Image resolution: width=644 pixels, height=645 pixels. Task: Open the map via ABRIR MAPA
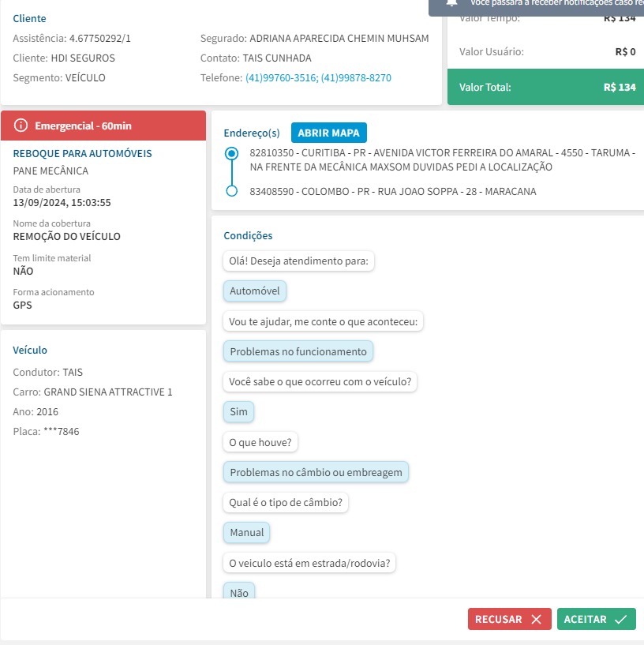(x=329, y=133)
